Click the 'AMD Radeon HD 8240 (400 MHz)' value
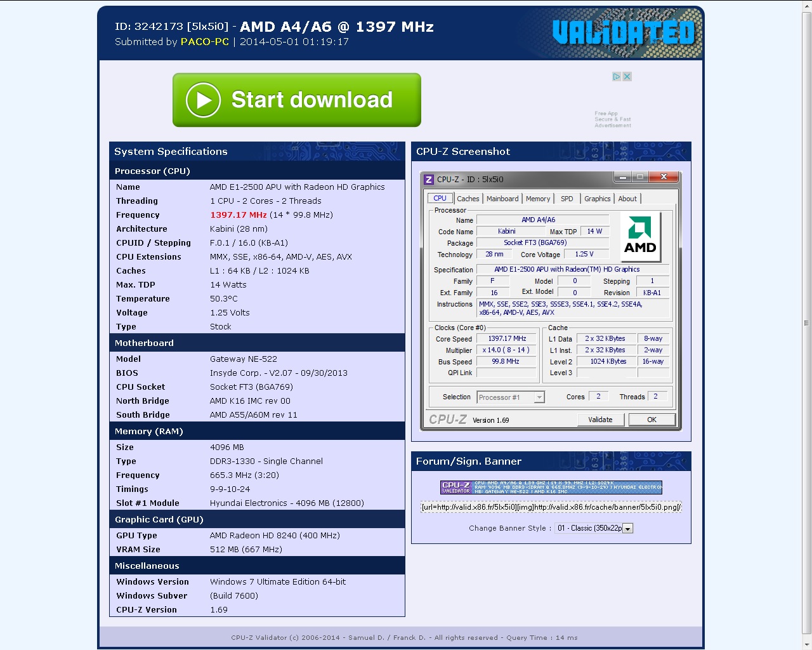This screenshot has height=650, width=812. (275, 535)
